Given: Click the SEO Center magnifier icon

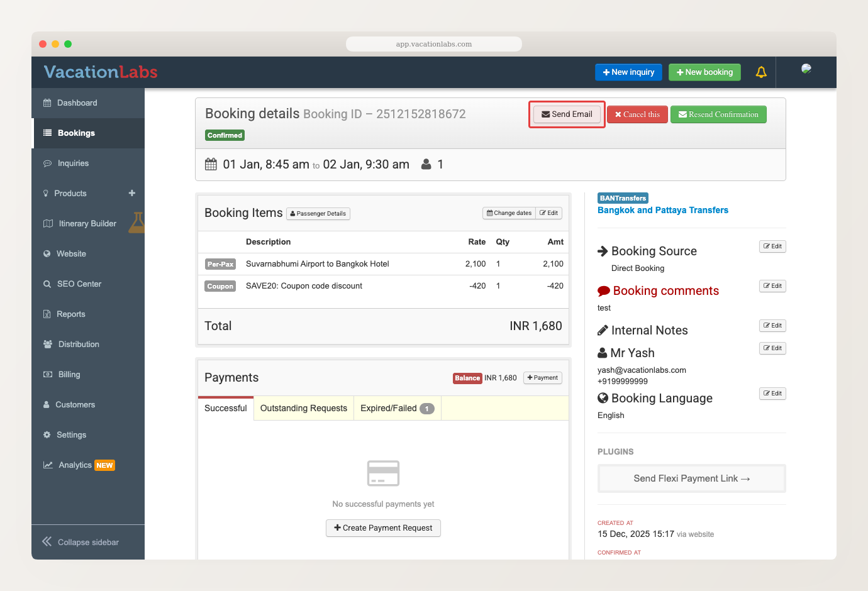Looking at the screenshot, I should pos(47,284).
